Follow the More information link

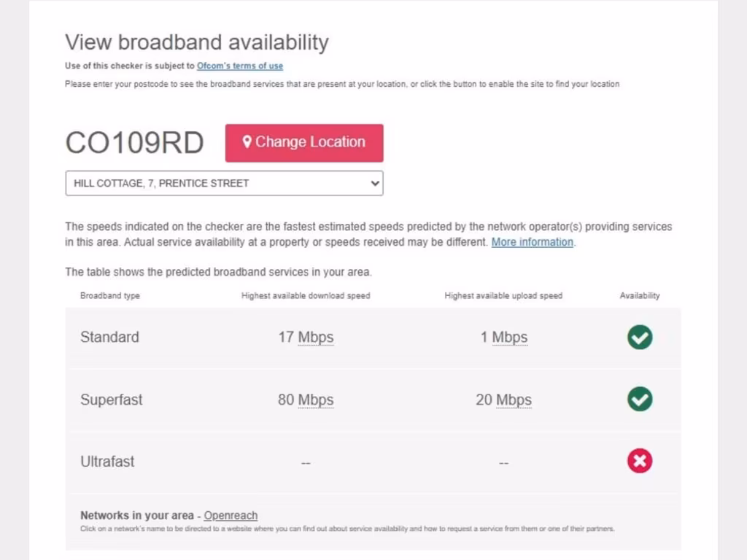point(533,242)
